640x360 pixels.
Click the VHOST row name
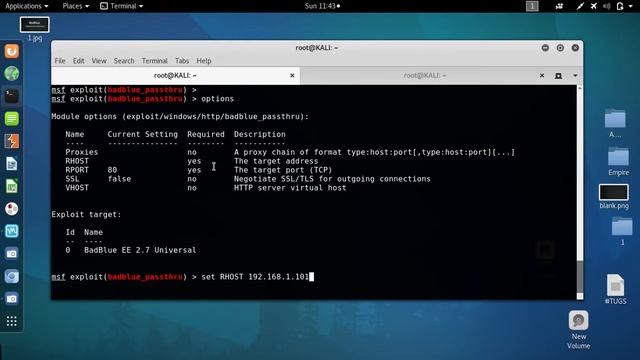click(x=77, y=188)
